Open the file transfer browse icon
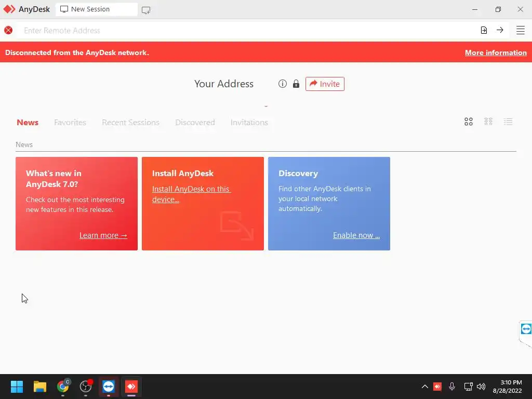 click(x=484, y=30)
